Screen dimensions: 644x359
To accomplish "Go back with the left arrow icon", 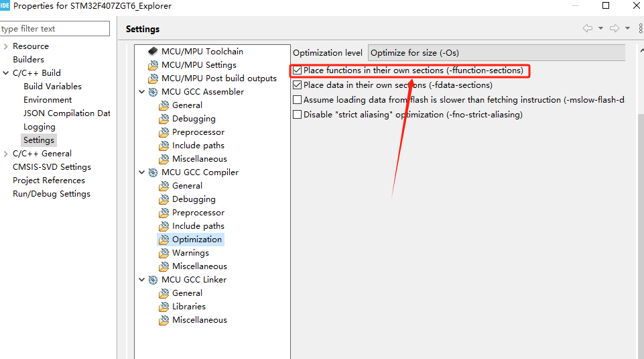I will coord(588,28).
